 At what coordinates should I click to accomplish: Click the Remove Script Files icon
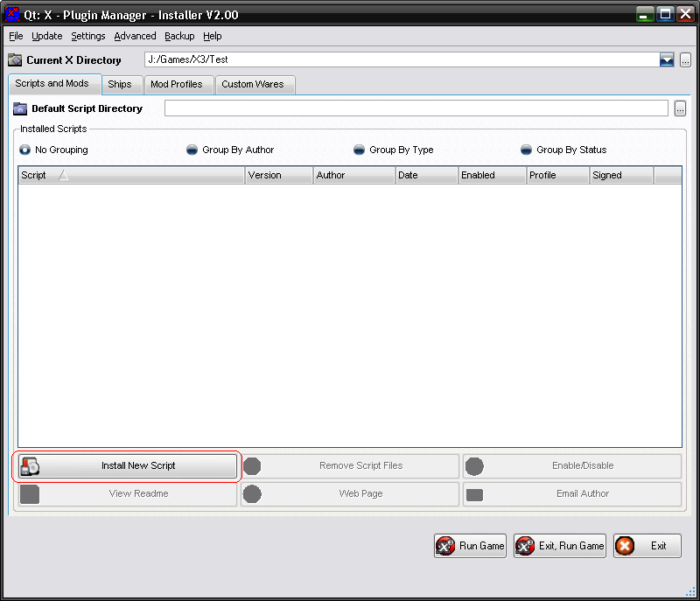(252, 466)
